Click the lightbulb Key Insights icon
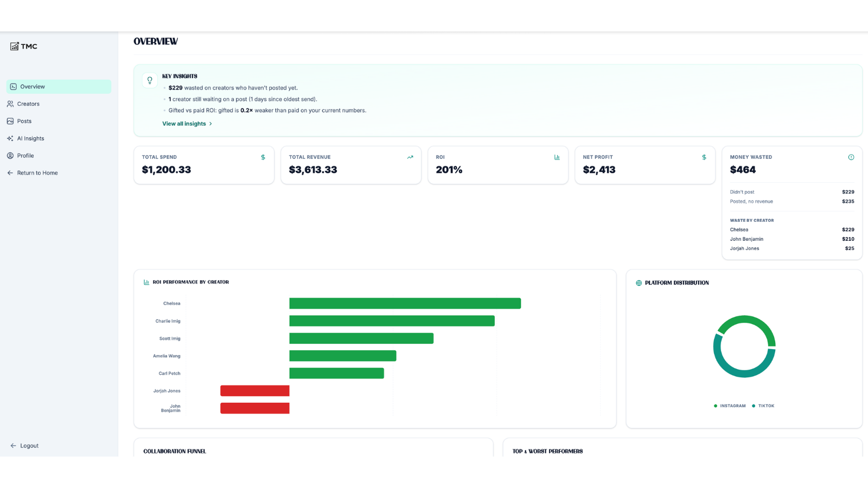The height and width of the screenshot is (488, 868). [x=150, y=80]
